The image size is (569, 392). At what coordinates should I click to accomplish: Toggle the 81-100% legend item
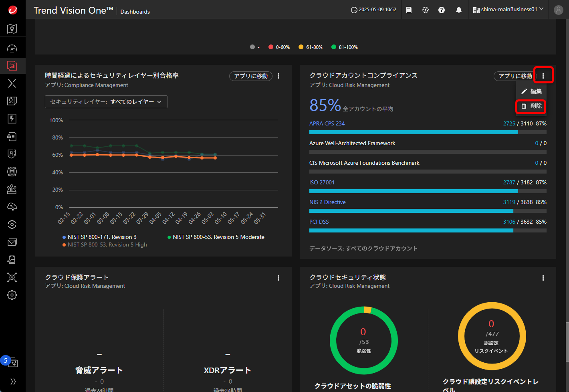coord(345,47)
